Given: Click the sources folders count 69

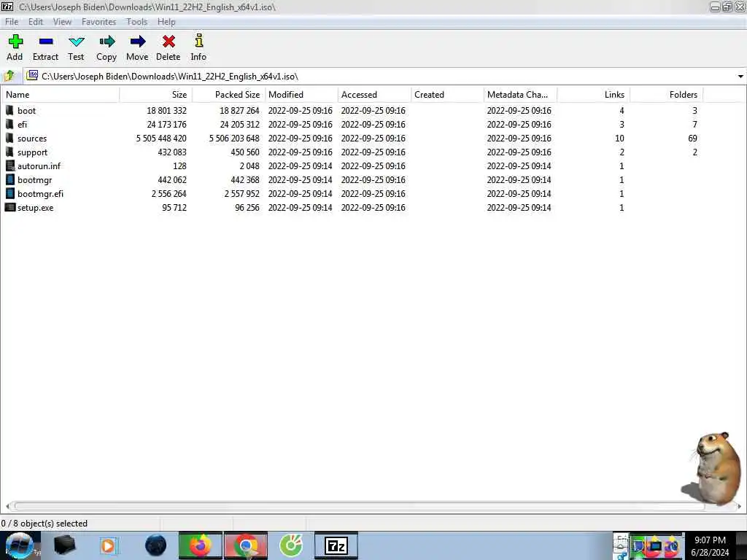Looking at the screenshot, I should click(692, 138).
